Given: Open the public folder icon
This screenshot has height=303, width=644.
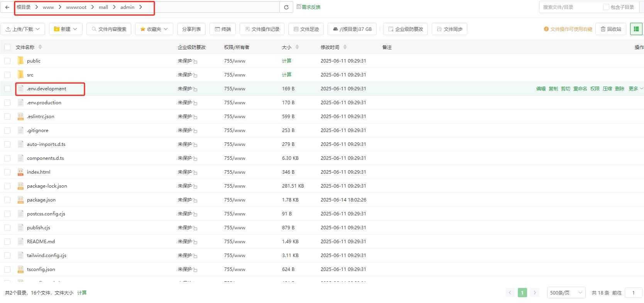Looking at the screenshot, I should (20, 61).
